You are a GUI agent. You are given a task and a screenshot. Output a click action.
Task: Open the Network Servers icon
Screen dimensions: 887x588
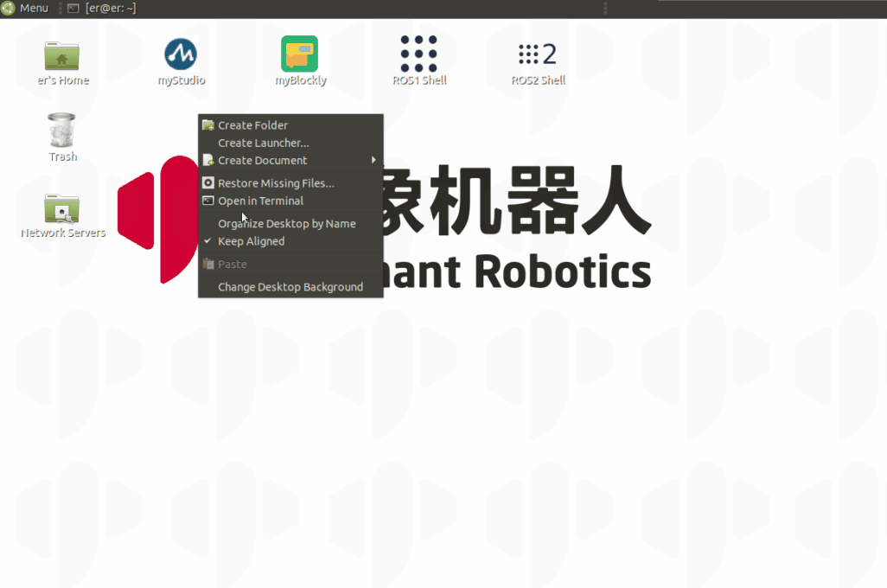pyautogui.click(x=62, y=208)
